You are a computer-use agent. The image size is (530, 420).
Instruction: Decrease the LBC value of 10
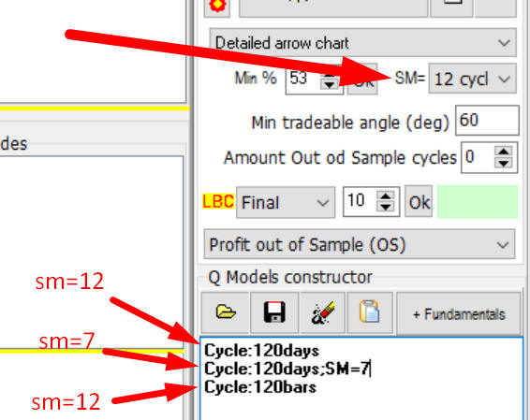tap(386, 207)
